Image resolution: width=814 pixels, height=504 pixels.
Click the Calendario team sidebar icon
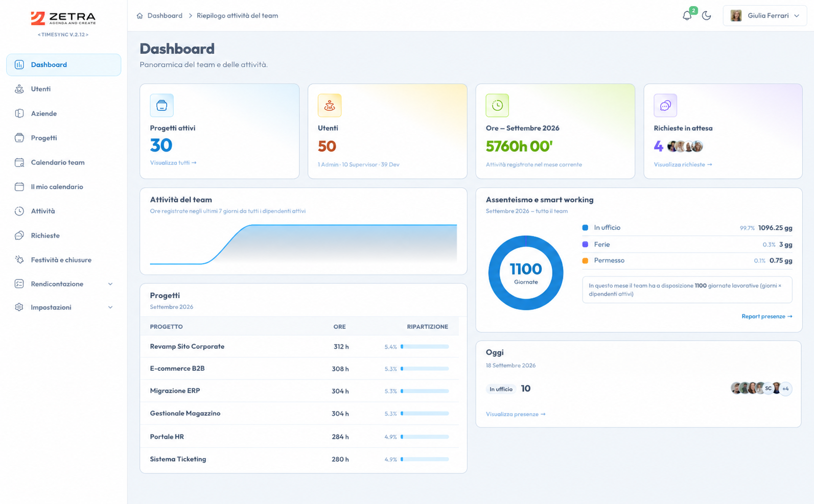pyautogui.click(x=19, y=162)
